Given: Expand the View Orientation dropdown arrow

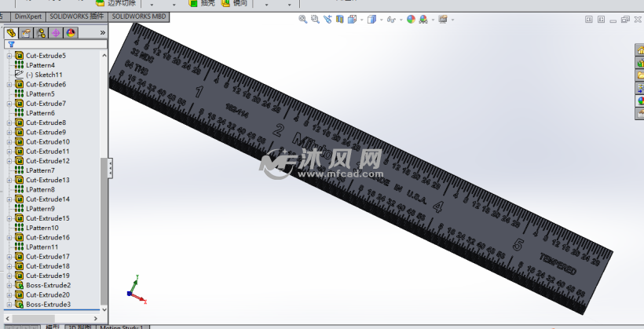Looking at the screenshot, I should 361,20.
